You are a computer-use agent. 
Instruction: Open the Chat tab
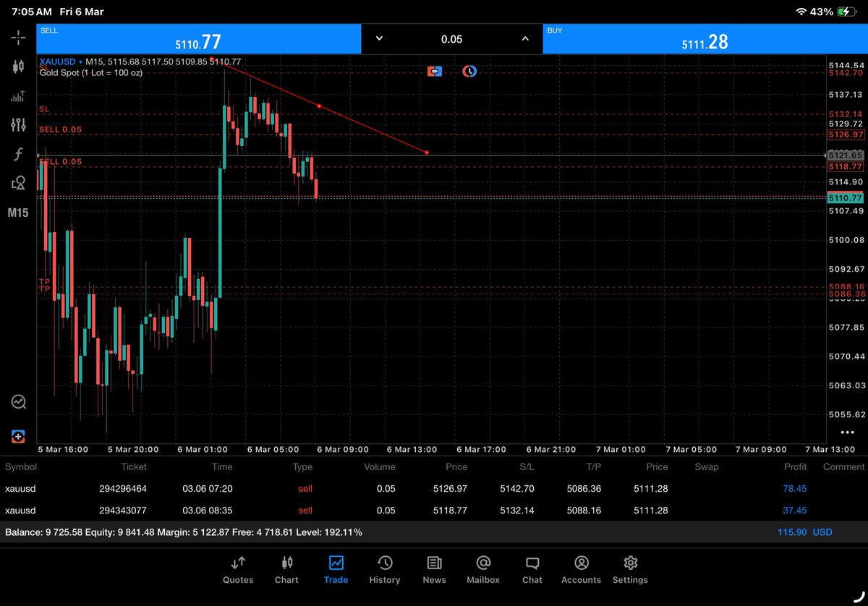[x=532, y=570]
